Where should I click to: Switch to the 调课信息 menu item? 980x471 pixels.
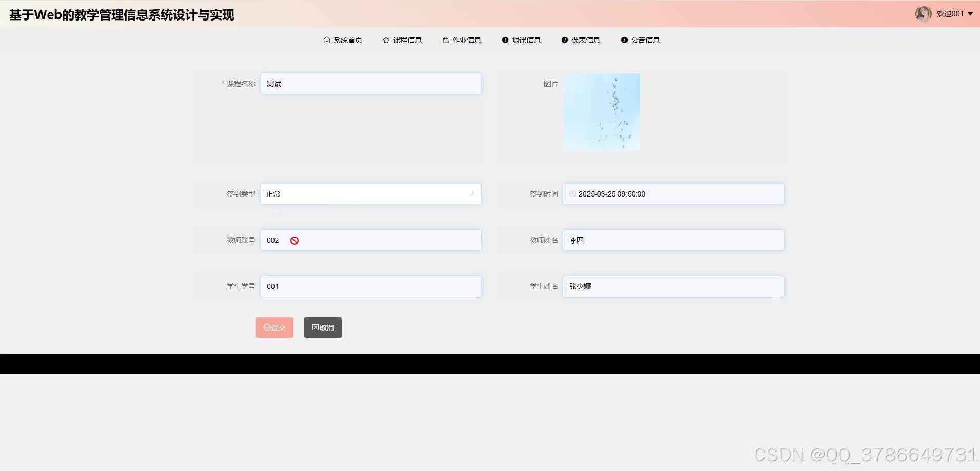coord(526,40)
